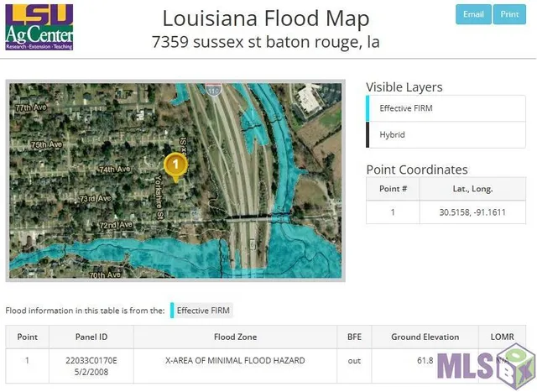Click the Ground Elevation column header

point(425,337)
